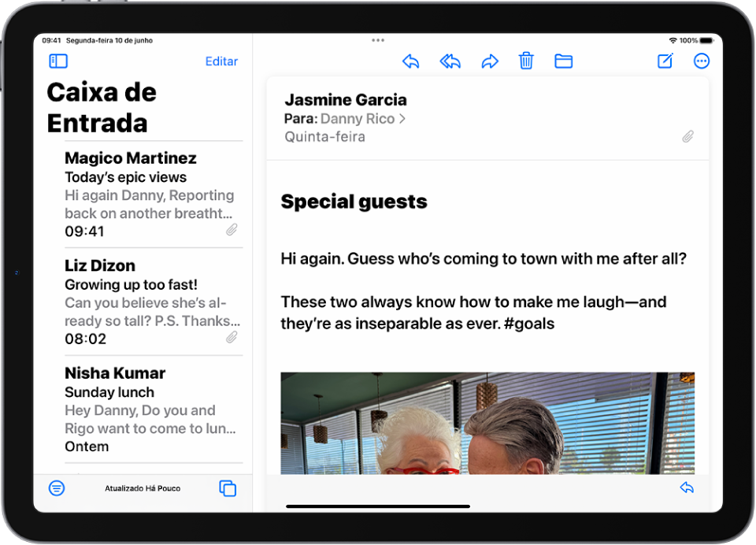Tap sender name Jasmine Garcia
This screenshot has height=545, width=756.
click(346, 100)
